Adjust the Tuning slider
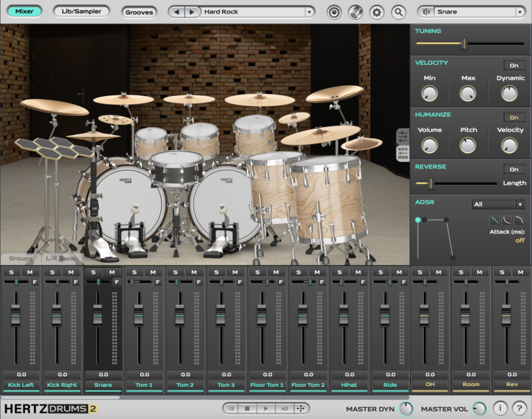 point(464,42)
